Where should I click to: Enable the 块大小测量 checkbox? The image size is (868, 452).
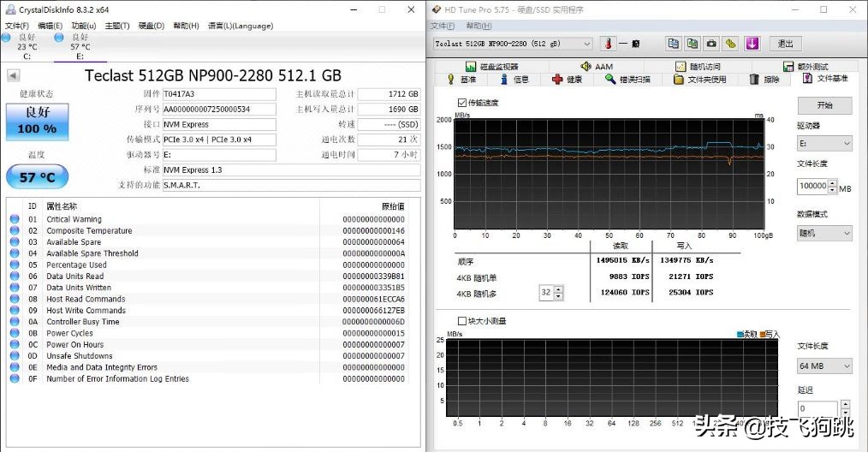[x=462, y=321]
